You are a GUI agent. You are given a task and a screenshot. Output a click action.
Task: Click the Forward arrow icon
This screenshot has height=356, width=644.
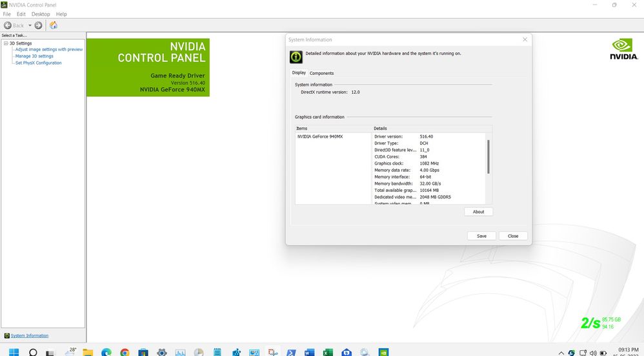click(x=38, y=25)
